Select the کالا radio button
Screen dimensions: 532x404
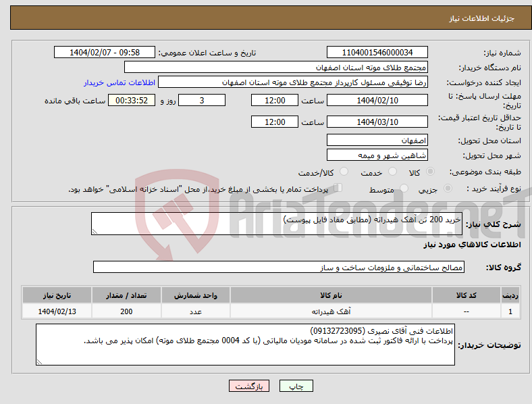tap(430, 172)
